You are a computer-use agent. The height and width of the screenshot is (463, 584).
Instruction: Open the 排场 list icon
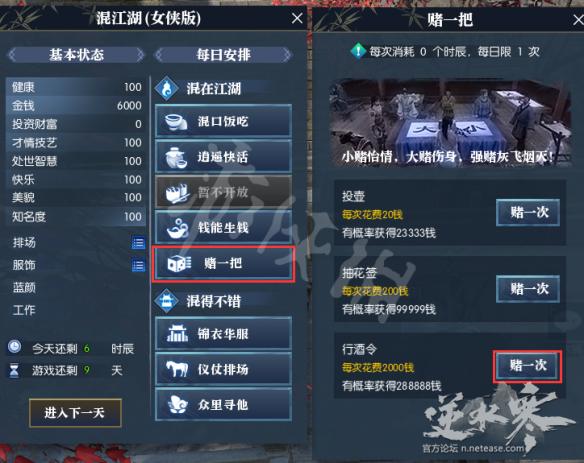138,243
